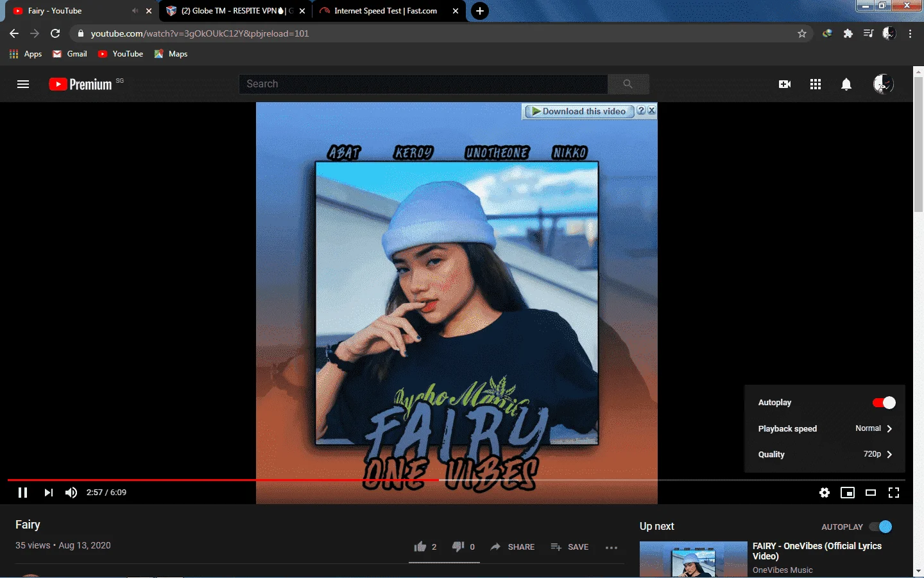The height and width of the screenshot is (578, 924).
Task: Close the Download this video bar
Action: [652, 110]
